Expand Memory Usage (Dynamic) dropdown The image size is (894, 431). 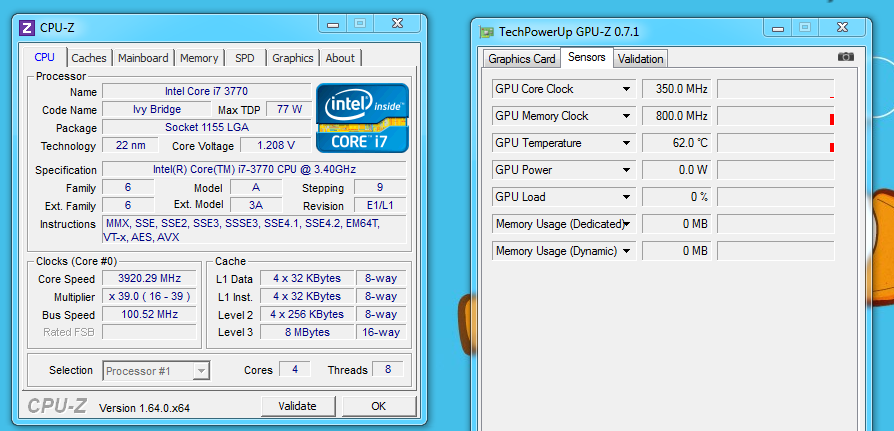pyautogui.click(x=626, y=251)
